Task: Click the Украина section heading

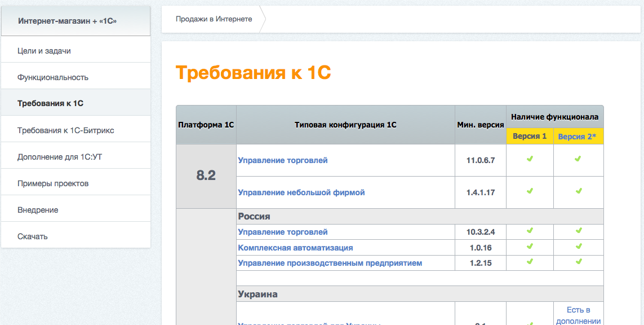Action: point(420,294)
